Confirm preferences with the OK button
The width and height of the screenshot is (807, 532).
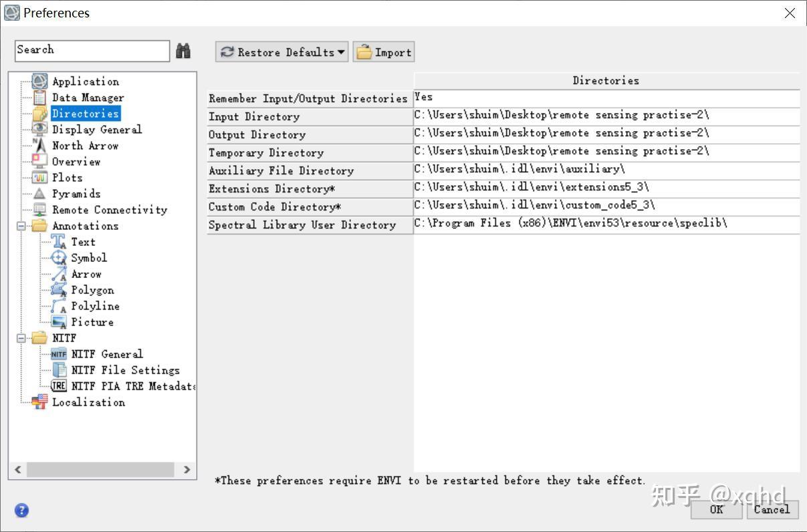tap(716, 509)
